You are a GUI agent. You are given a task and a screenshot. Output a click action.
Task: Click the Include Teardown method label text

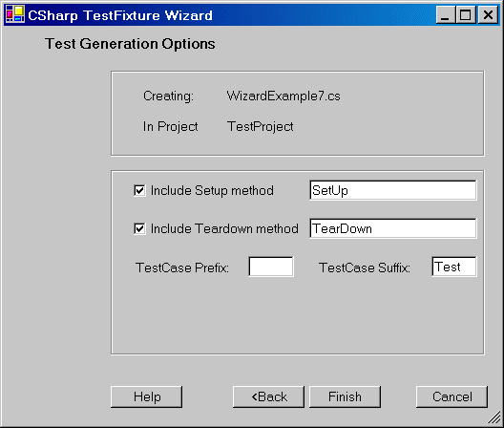click(x=224, y=228)
